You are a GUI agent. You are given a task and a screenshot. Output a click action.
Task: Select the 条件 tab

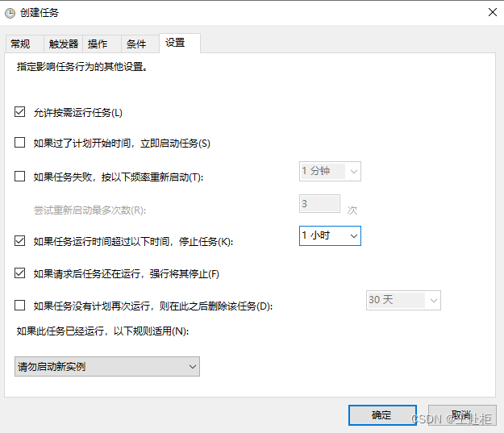[x=140, y=44]
